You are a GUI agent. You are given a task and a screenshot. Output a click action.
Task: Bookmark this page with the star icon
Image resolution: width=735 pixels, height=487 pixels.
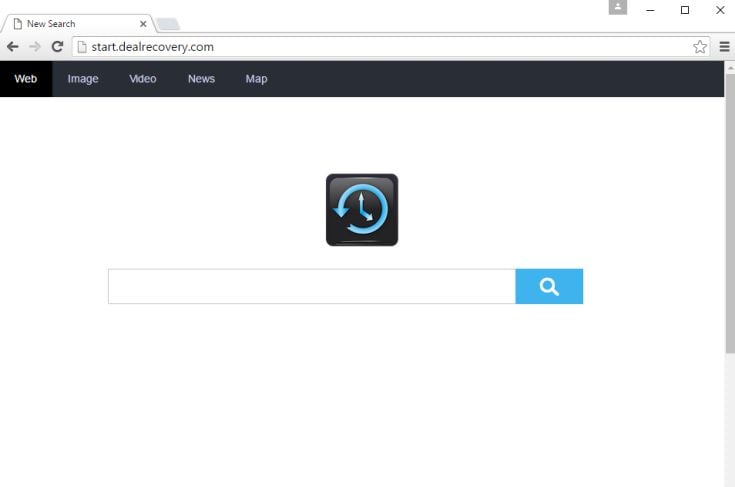click(699, 46)
